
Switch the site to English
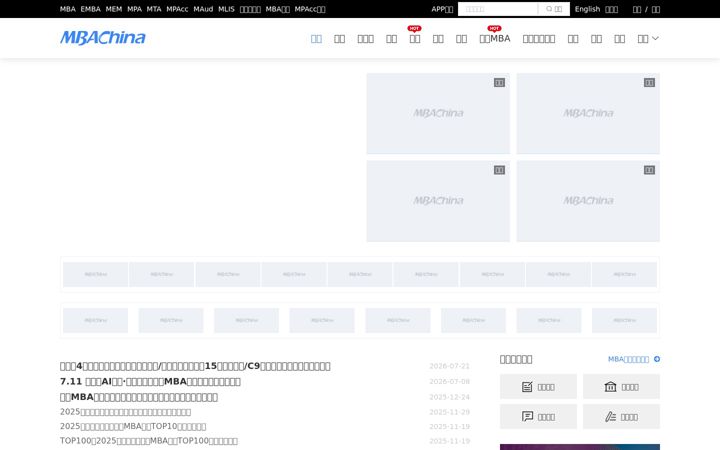(x=587, y=9)
